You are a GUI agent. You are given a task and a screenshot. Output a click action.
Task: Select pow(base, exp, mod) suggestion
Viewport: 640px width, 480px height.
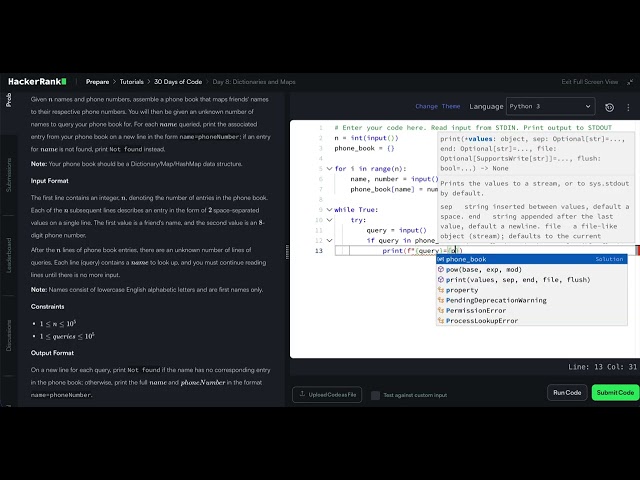tap(532, 269)
